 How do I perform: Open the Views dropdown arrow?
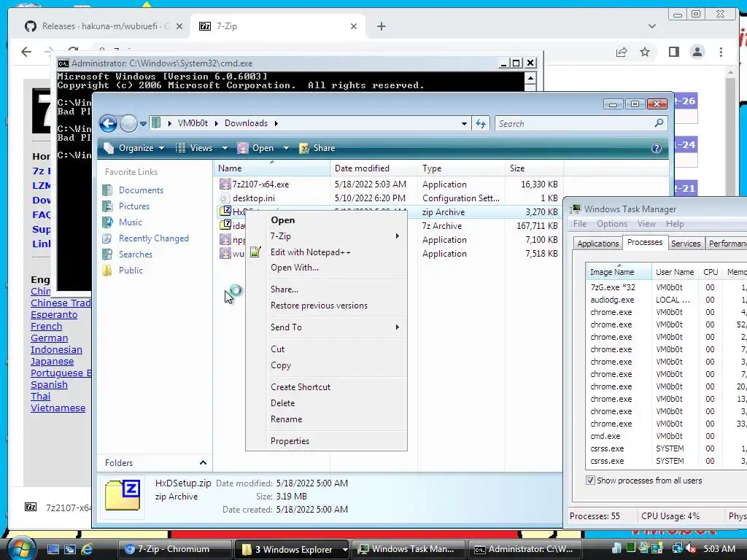(225, 148)
